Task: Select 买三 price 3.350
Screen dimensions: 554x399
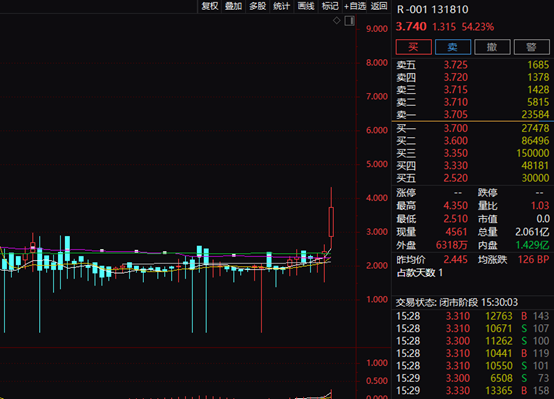Action: [455, 153]
